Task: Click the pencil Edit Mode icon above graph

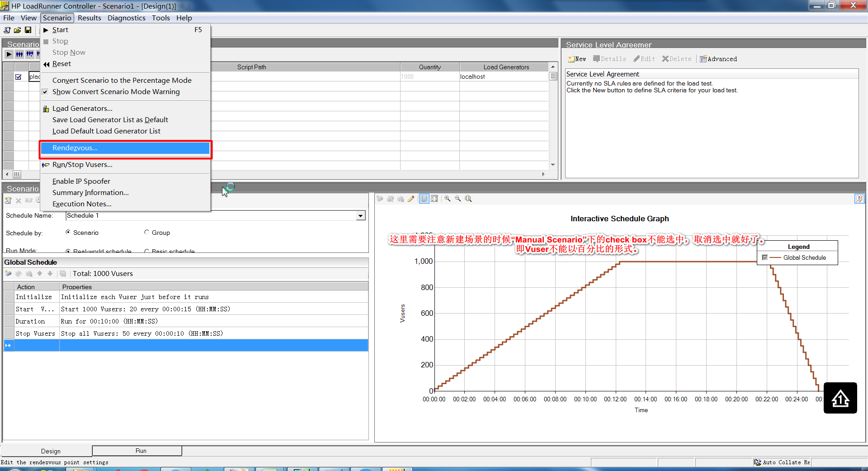Action: tap(411, 199)
